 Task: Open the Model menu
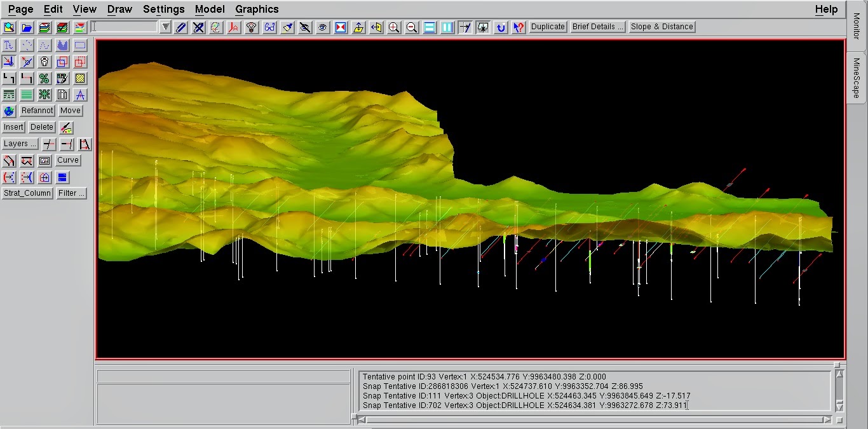point(210,9)
